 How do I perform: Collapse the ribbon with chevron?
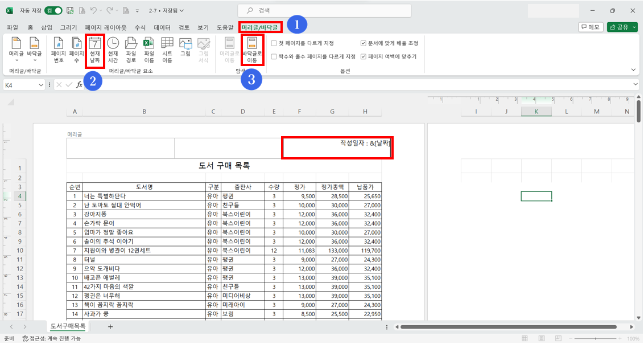(633, 70)
